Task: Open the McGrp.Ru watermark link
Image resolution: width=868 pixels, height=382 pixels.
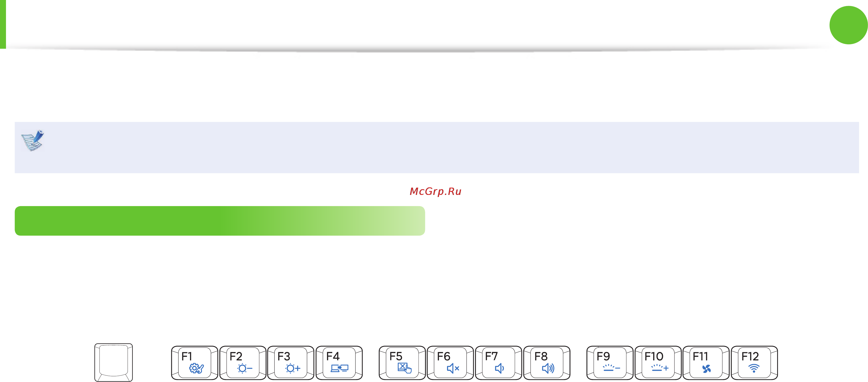Action: (x=435, y=192)
